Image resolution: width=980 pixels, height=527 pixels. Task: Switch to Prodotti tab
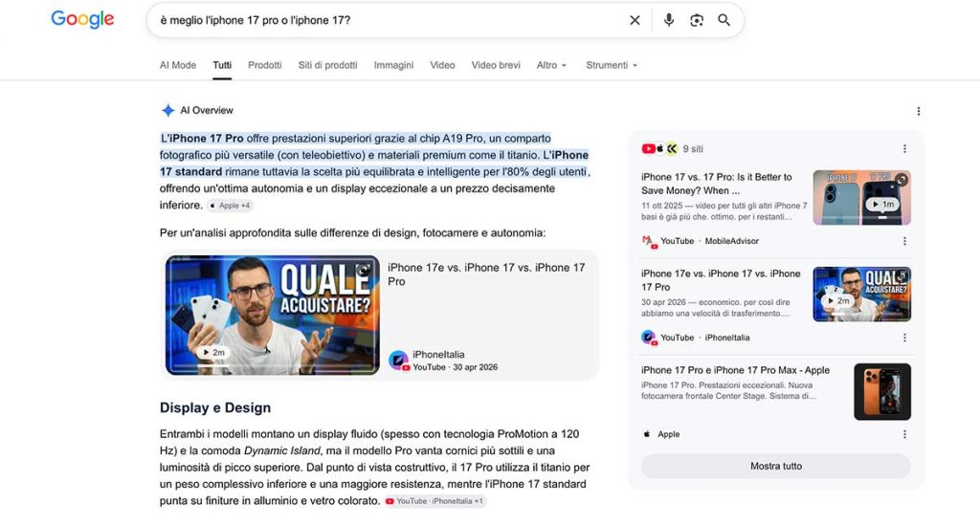pos(264,65)
